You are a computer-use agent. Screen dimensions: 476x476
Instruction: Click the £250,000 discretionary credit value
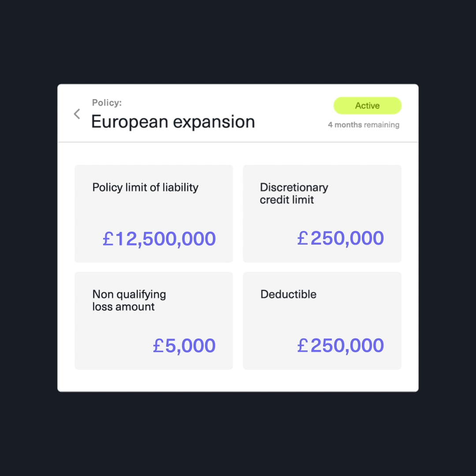(340, 238)
